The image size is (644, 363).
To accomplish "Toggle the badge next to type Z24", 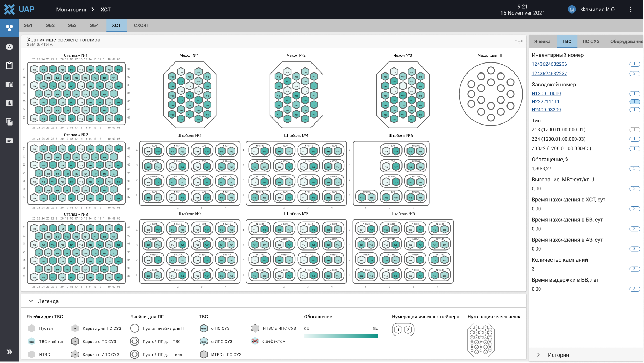I will point(634,139).
